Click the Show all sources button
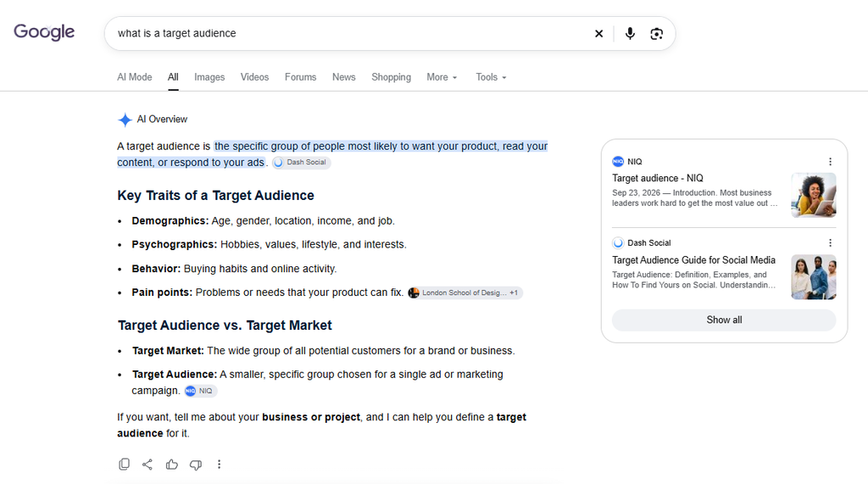 click(724, 320)
